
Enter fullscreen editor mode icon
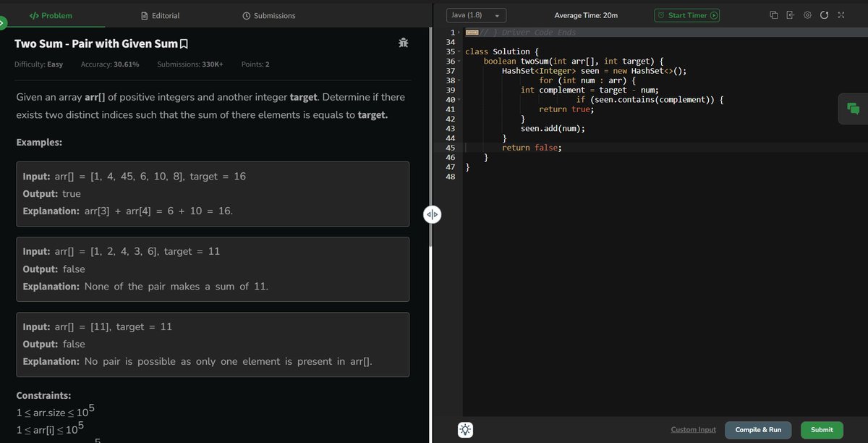tap(841, 15)
